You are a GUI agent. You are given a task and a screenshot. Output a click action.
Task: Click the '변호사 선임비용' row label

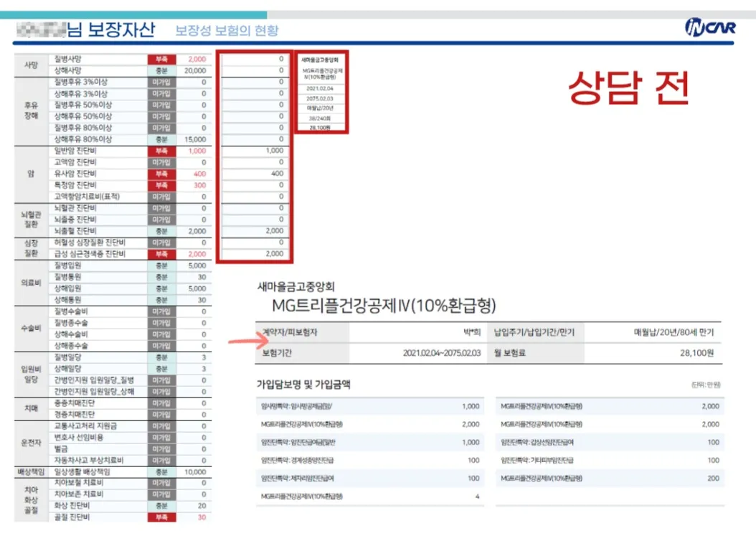(x=79, y=438)
